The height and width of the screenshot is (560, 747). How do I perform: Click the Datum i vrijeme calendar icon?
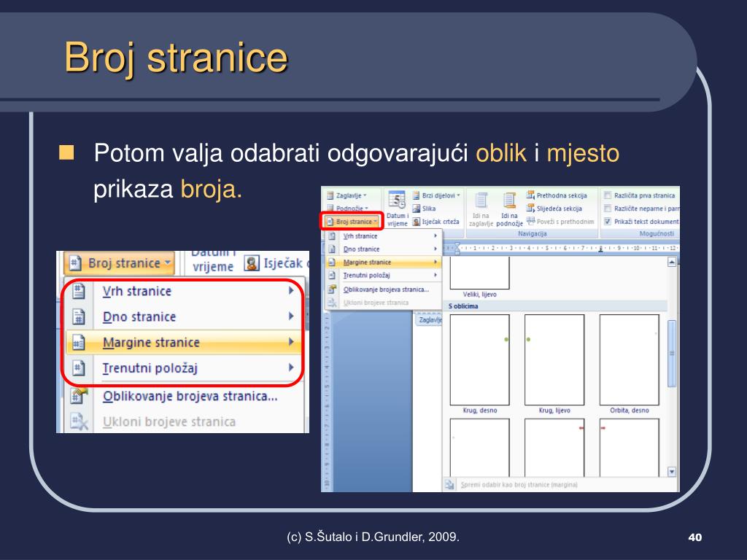click(396, 200)
